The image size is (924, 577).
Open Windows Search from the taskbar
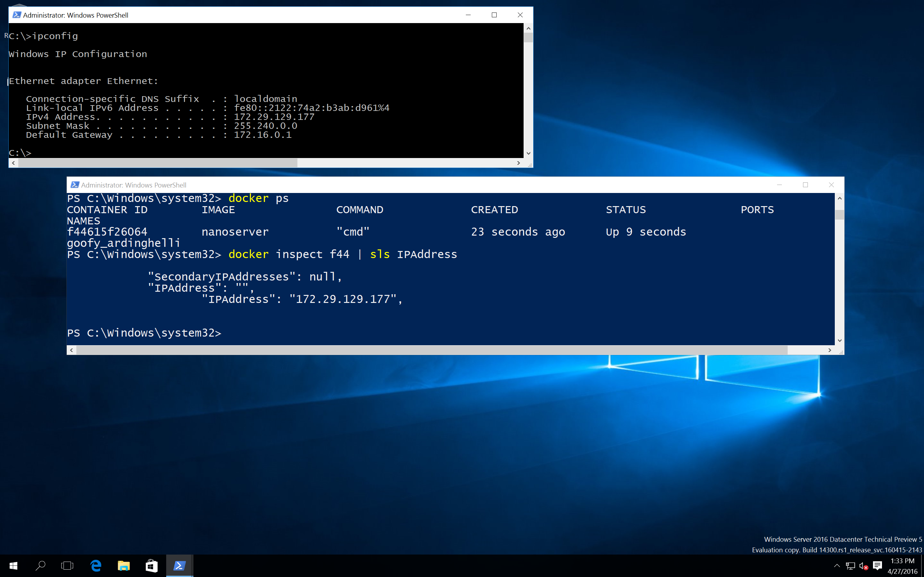coord(41,565)
